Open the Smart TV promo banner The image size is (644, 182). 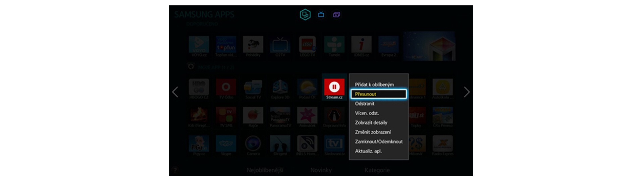point(429,46)
